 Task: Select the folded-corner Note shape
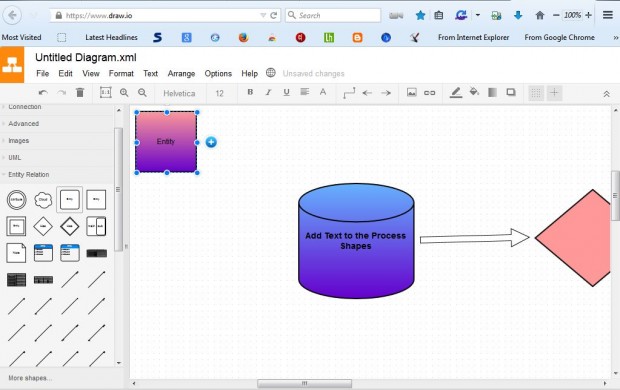pos(16,253)
